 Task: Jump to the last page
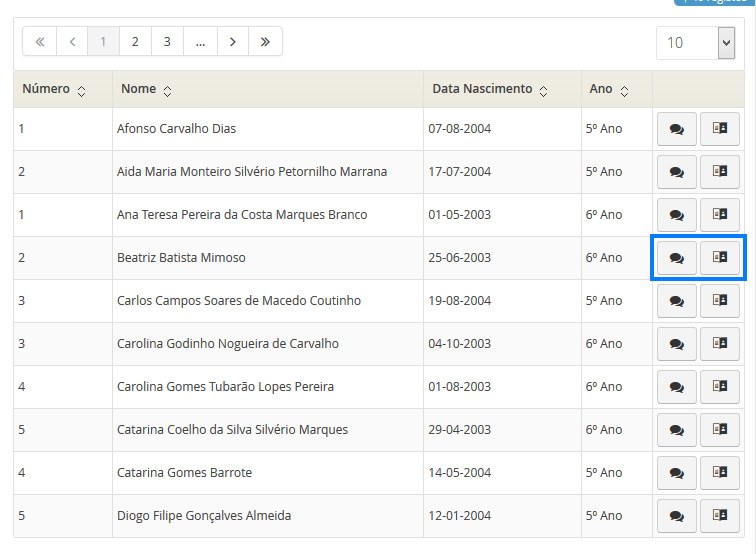pyautogui.click(x=265, y=42)
